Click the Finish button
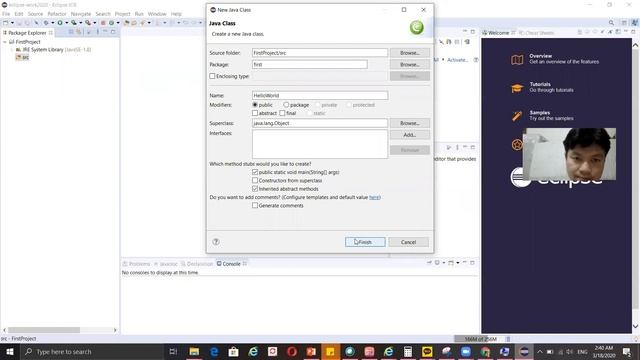This screenshot has width=640, height=360. 365,242
